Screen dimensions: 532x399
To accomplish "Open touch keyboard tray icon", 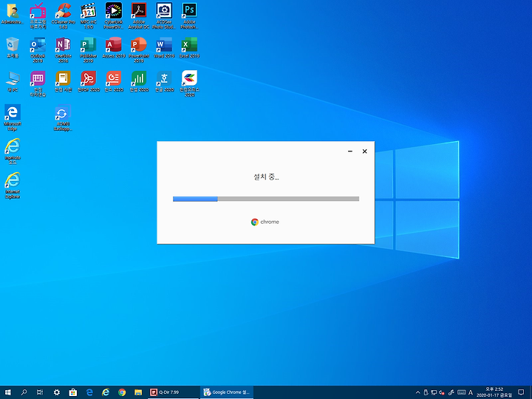I will [x=461, y=392].
